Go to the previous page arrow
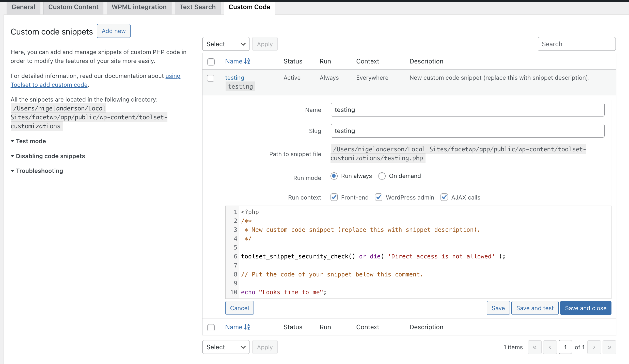Screen dimensions: 629x364 point(550,347)
